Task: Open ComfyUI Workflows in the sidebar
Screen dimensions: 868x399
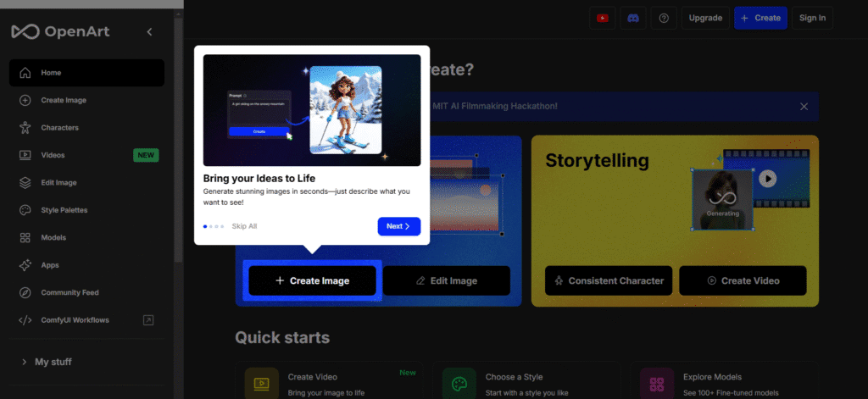Action: tap(86, 320)
